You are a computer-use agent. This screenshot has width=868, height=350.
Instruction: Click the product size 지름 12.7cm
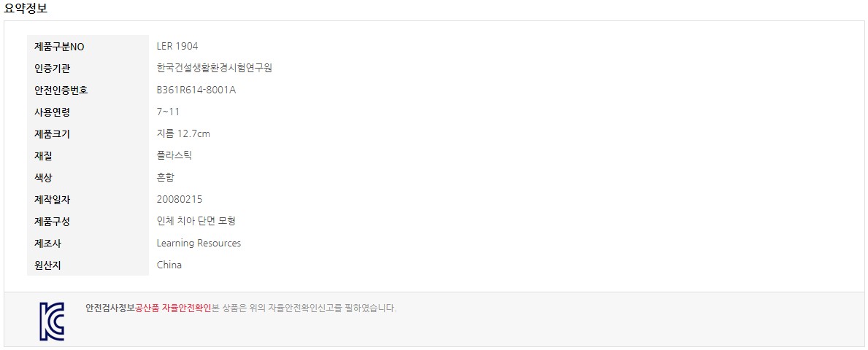[x=183, y=134]
